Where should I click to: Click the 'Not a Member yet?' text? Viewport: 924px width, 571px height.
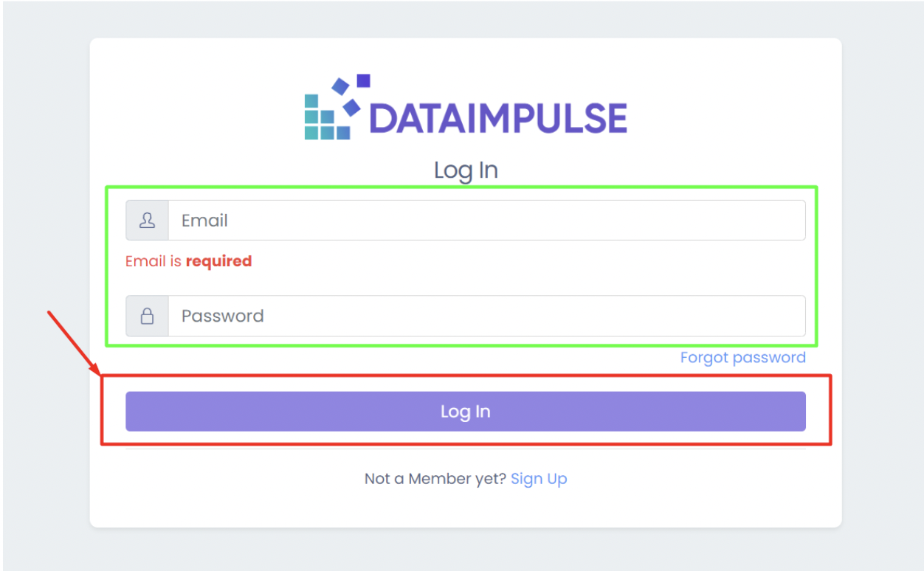point(435,479)
